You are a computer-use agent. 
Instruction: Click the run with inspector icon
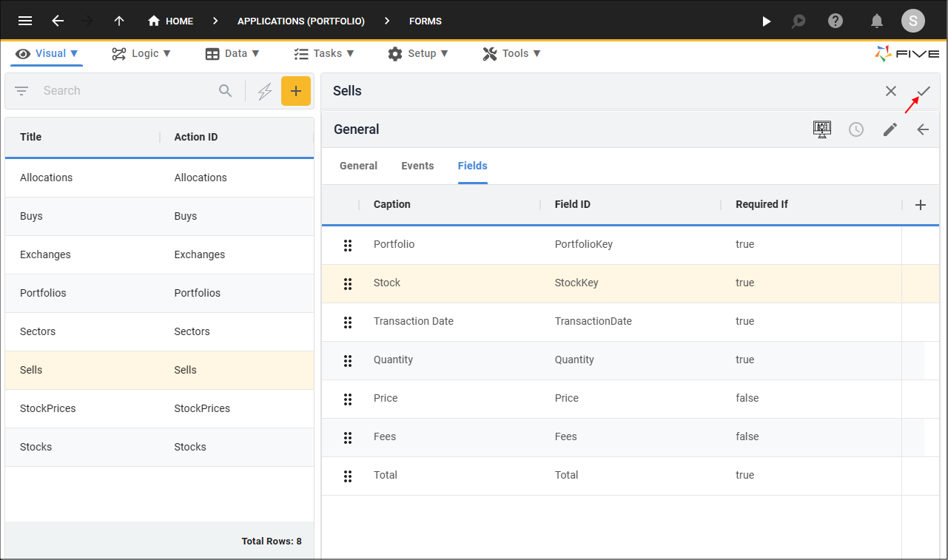click(x=799, y=21)
